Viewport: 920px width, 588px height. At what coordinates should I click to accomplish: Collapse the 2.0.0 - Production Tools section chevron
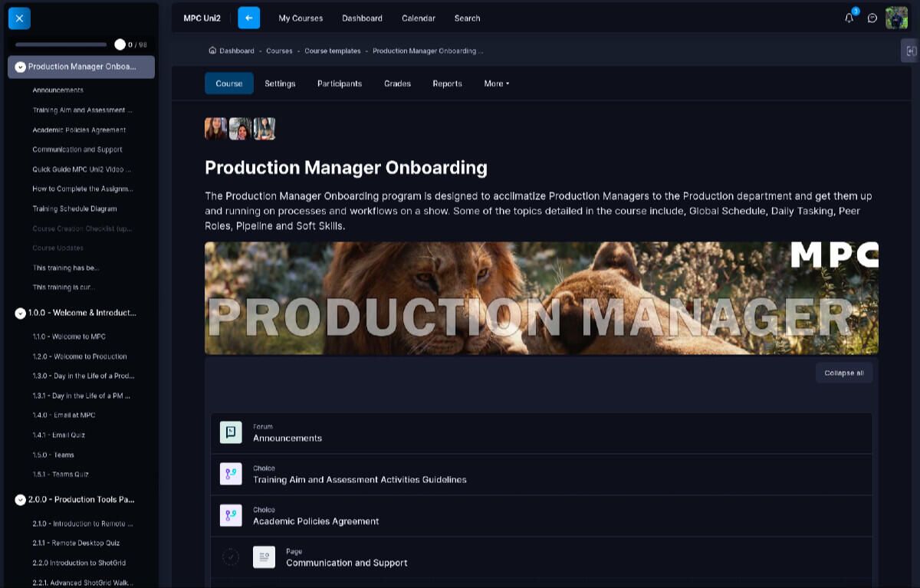pyautogui.click(x=20, y=500)
